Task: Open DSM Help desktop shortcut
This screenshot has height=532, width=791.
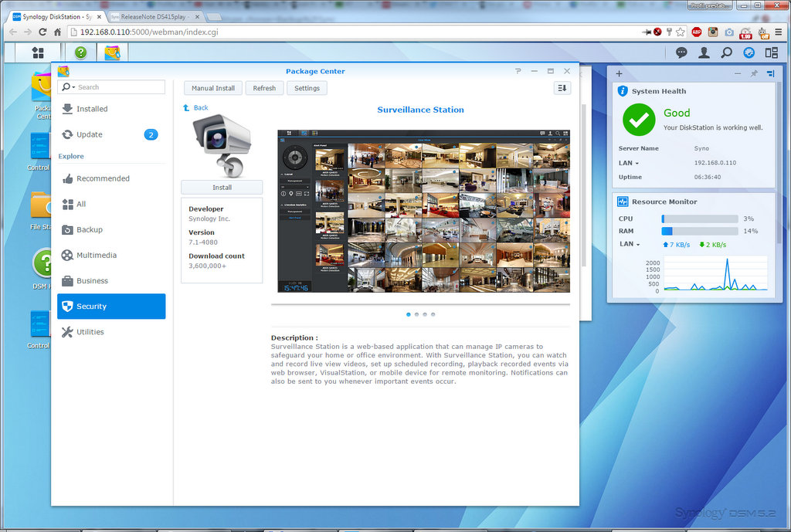Action: 43,268
